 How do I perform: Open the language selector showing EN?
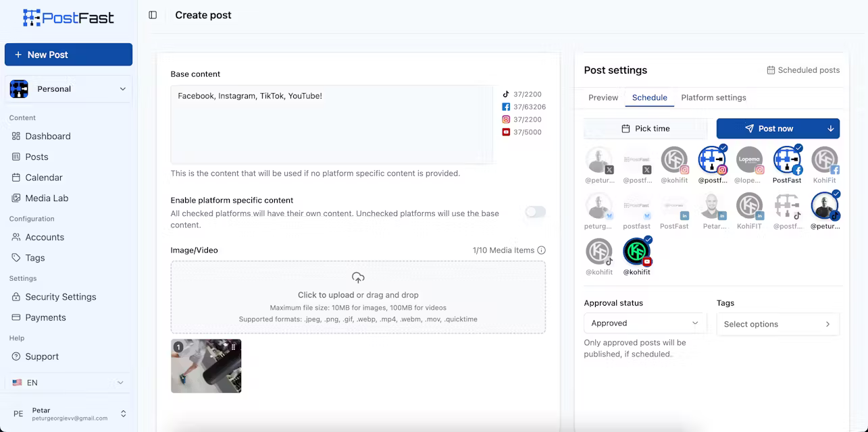(x=68, y=383)
